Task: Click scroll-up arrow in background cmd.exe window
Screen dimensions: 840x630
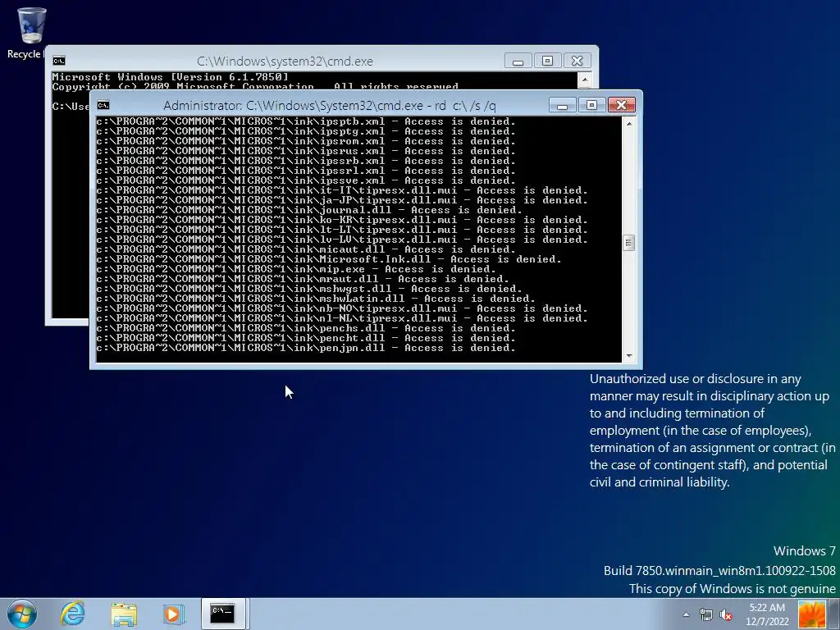Action: pos(585,80)
